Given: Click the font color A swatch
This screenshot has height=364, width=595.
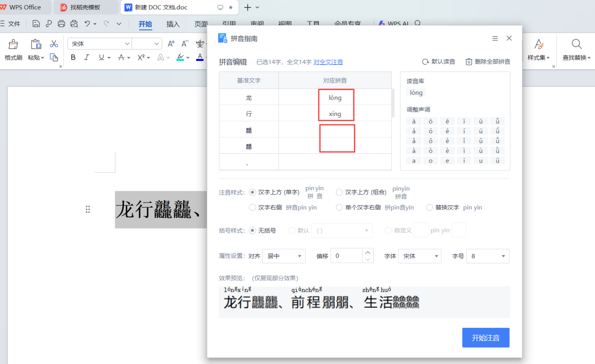Looking at the screenshot, I should [x=200, y=58].
